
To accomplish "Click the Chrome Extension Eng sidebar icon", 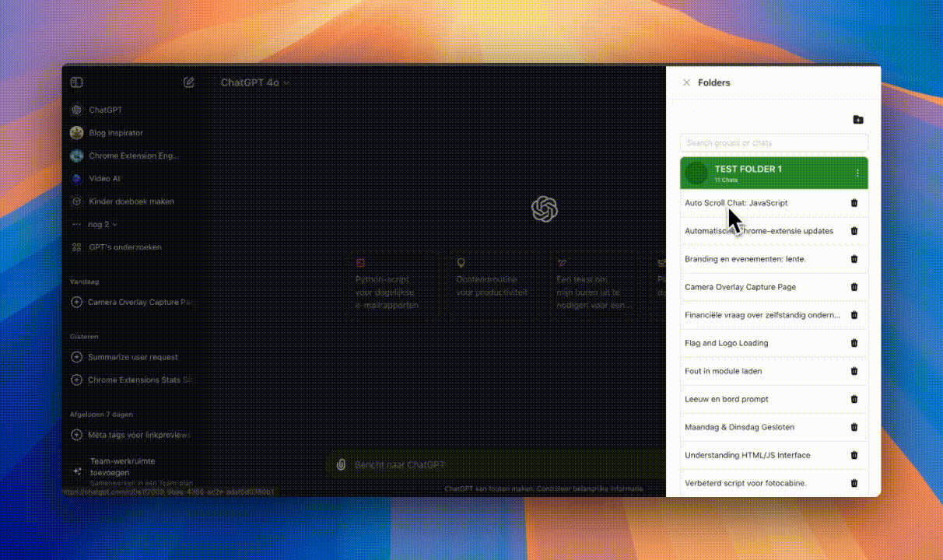I will pos(76,156).
